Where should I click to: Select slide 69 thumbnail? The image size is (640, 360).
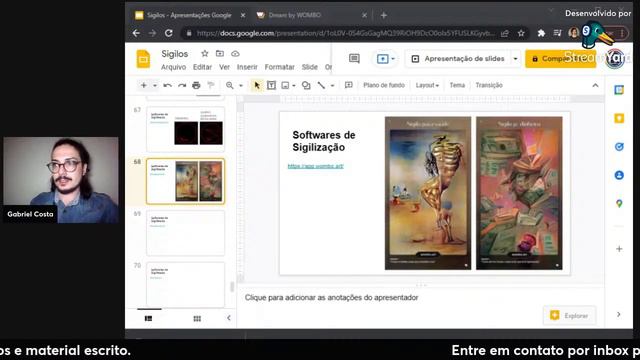(x=185, y=233)
